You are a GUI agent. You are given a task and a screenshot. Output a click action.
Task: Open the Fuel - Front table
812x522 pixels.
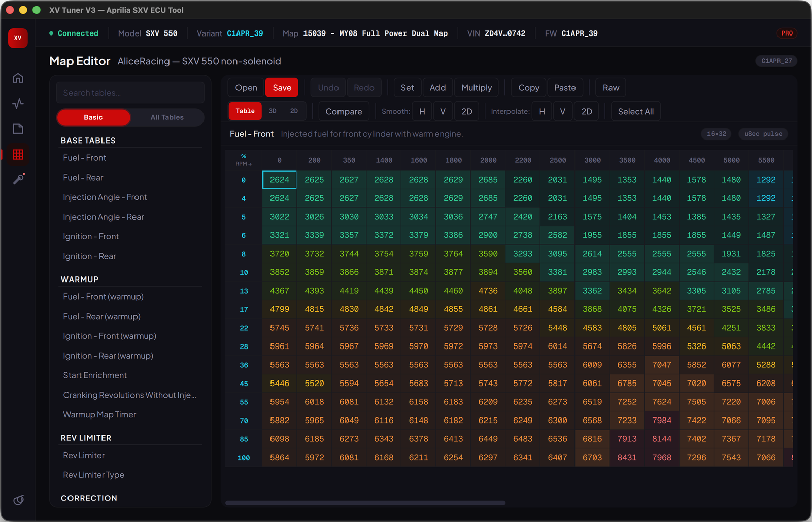(130, 158)
